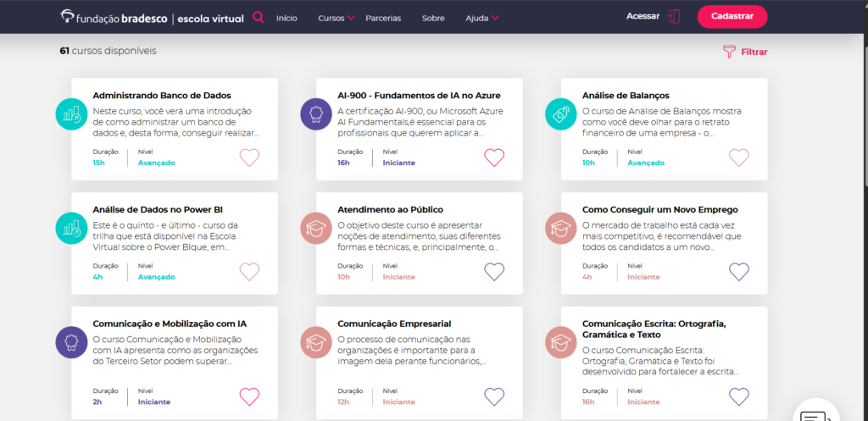Screen dimensions: 868x421
Task: Click the AI-900 course badge icon
Action: coord(317,114)
